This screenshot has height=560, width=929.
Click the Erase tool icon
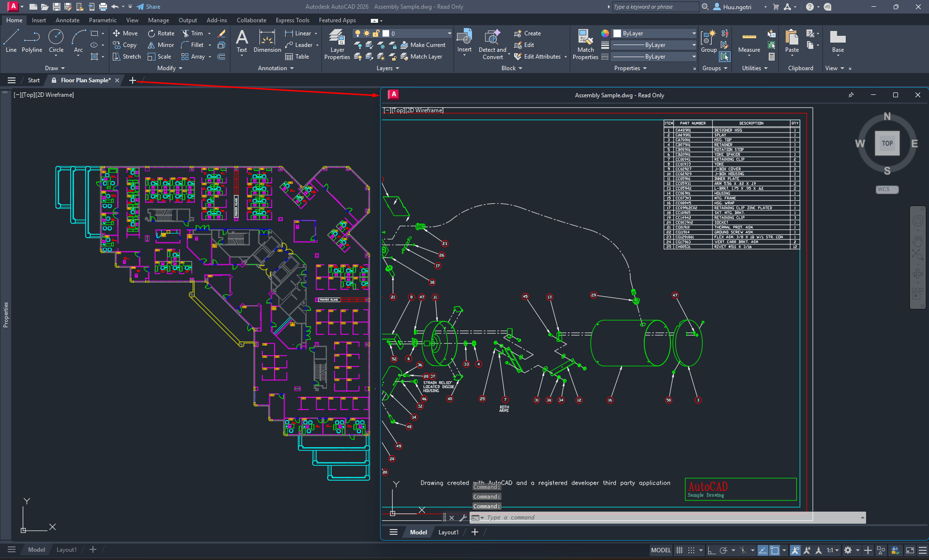point(222,33)
